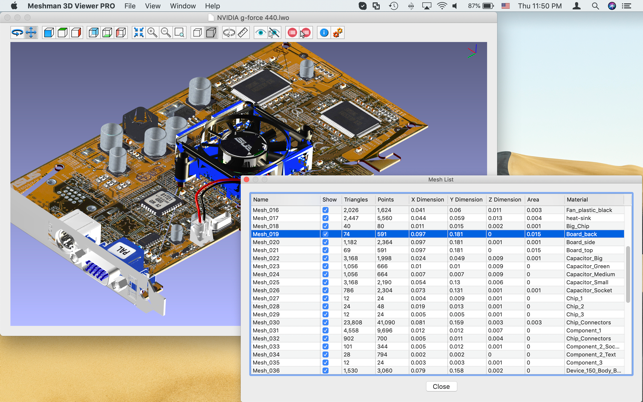Click the blue Info icon
643x402 pixels.
click(x=323, y=33)
